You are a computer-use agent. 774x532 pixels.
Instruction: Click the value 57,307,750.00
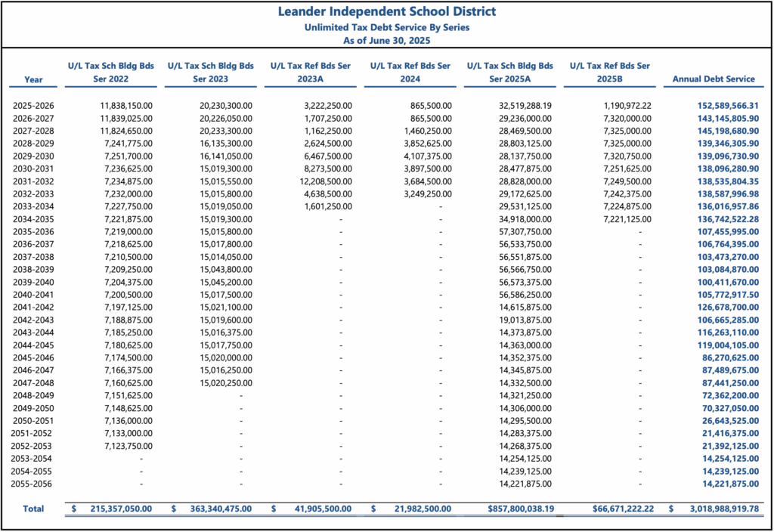(525, 231)
